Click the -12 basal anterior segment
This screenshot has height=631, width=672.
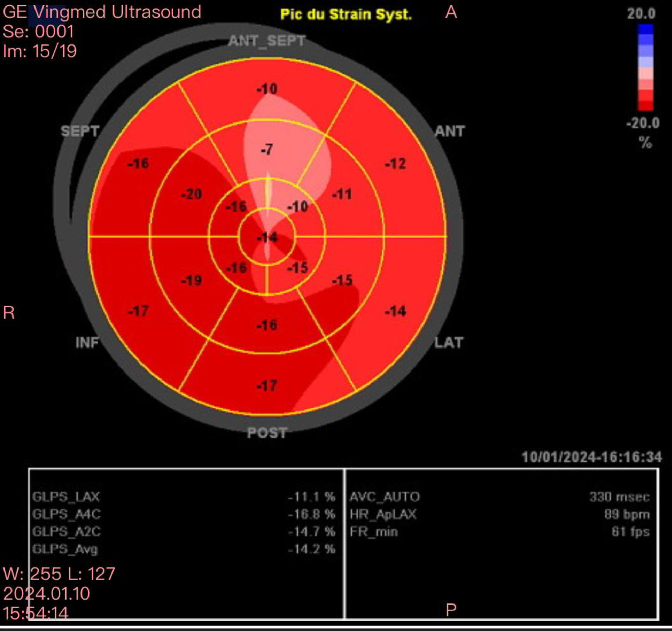pos(395,164)
